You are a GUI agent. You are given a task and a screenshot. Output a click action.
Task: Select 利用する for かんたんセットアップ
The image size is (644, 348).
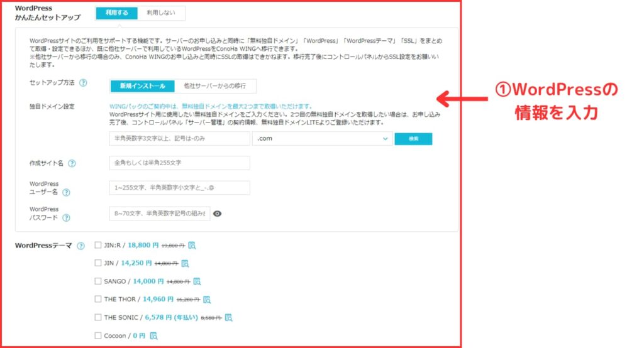pyautogui.click(x=116, y=13)
